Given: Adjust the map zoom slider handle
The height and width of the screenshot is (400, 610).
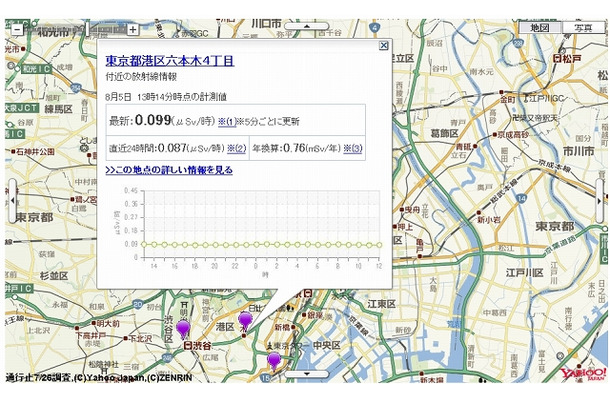Looking at the screenshot, I should tap(88, 29).
